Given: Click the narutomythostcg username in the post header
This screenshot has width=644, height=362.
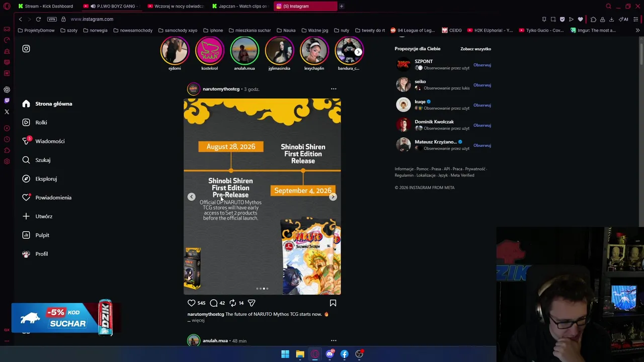Looking at the screenshot, I should pos(221,89).
